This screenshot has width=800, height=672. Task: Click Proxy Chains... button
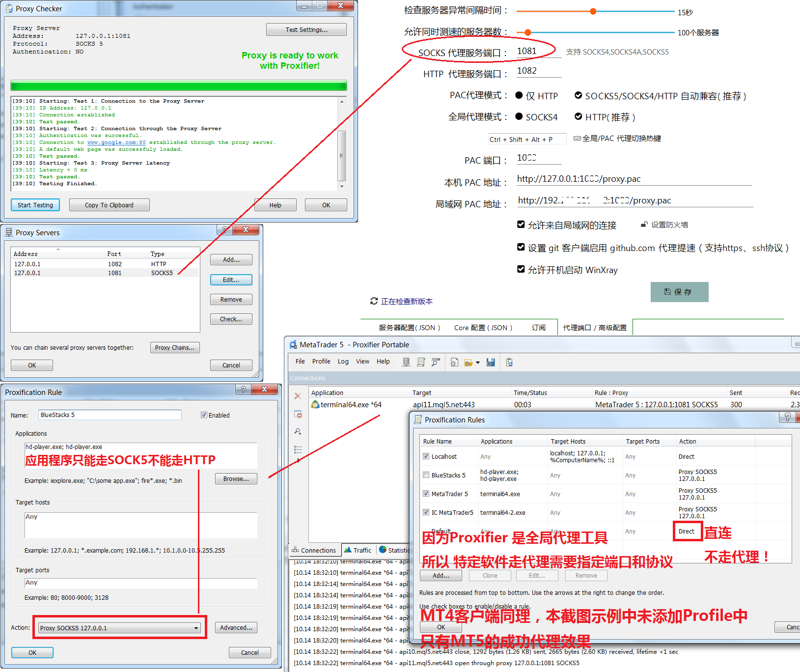(x=175, y=347)
